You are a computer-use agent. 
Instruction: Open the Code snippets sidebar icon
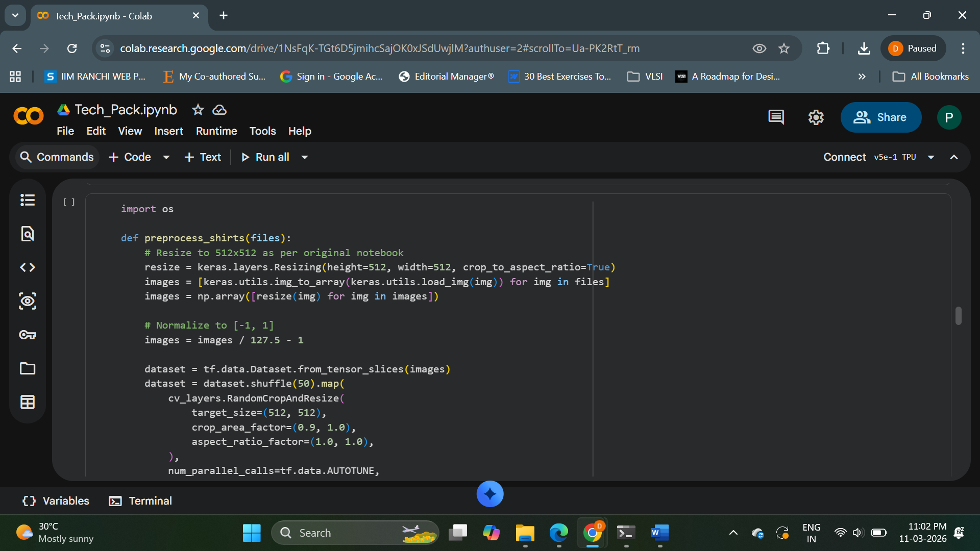[28, 267]
